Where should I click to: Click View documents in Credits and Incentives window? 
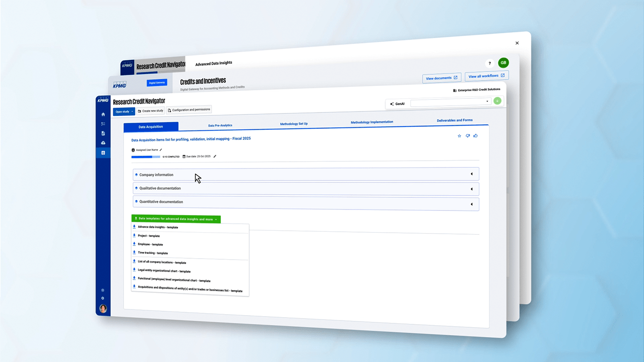pyautogui.click(x=442, y=78)
